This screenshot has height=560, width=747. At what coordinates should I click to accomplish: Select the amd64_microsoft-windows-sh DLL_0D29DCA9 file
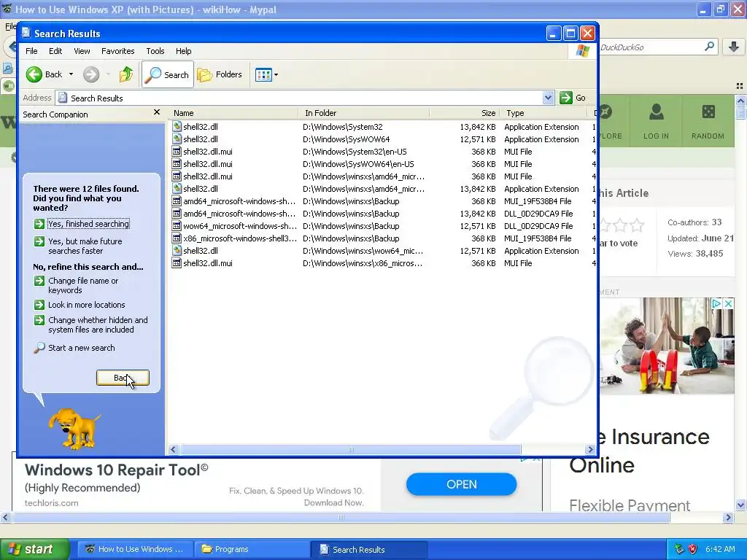tap(239, 214)
